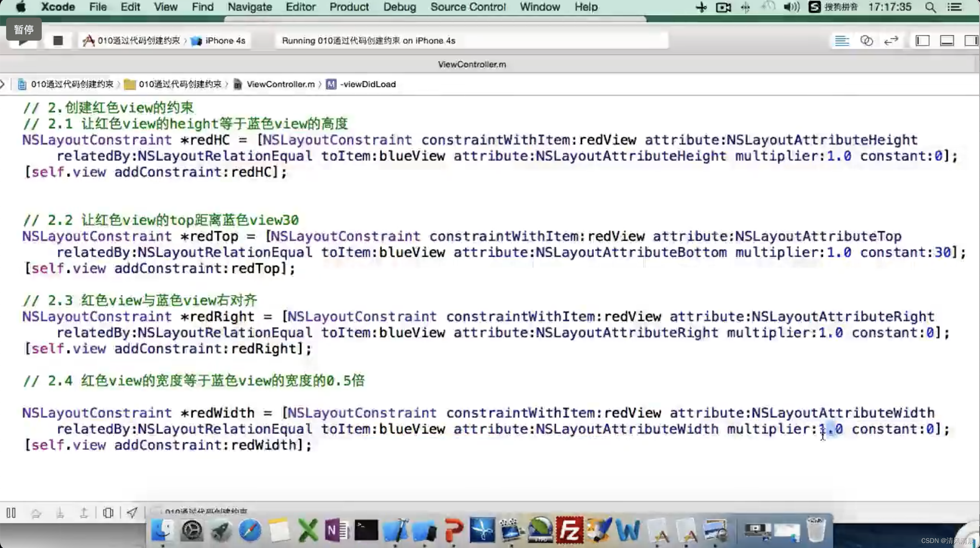Viewport: 980px width, 548px height.
Task: Click the pause/resume debug toolbar button
Action: tap(11, 512)
